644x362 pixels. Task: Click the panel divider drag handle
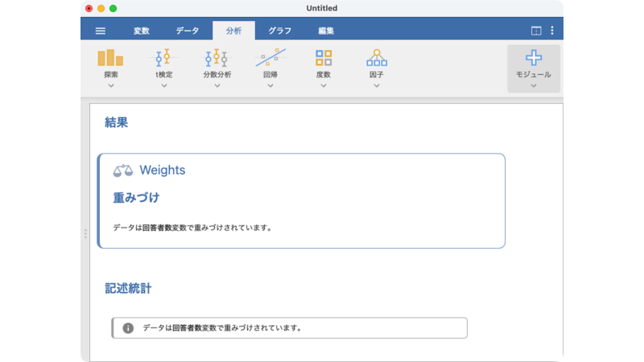pyautogui.click(x=85, y=233)
